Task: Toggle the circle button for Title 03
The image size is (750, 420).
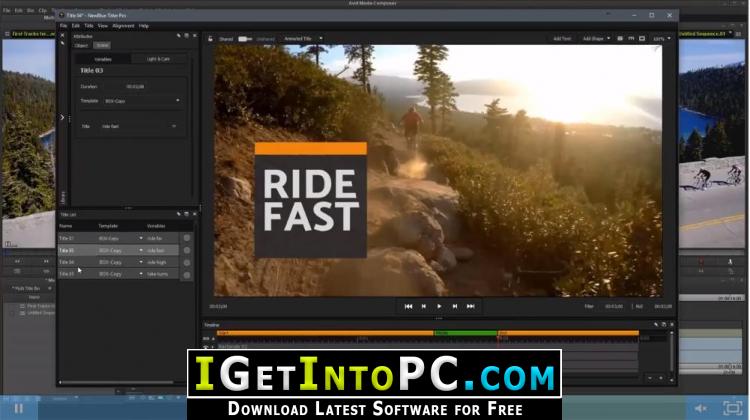Action: (187, 250)
